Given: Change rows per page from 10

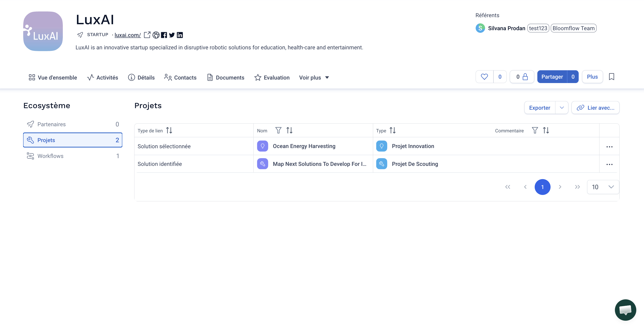Looking at the screenshot, I should (603, 187).
